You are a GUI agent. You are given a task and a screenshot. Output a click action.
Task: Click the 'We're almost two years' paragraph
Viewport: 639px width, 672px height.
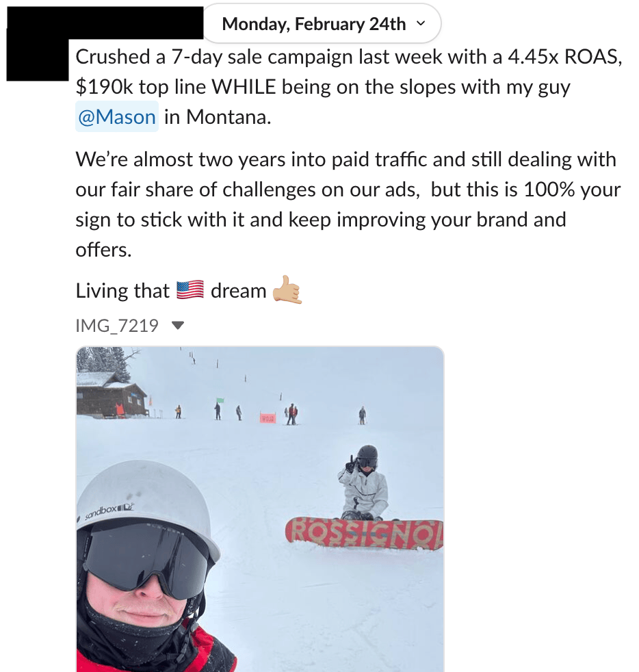(x=348, y=205)
